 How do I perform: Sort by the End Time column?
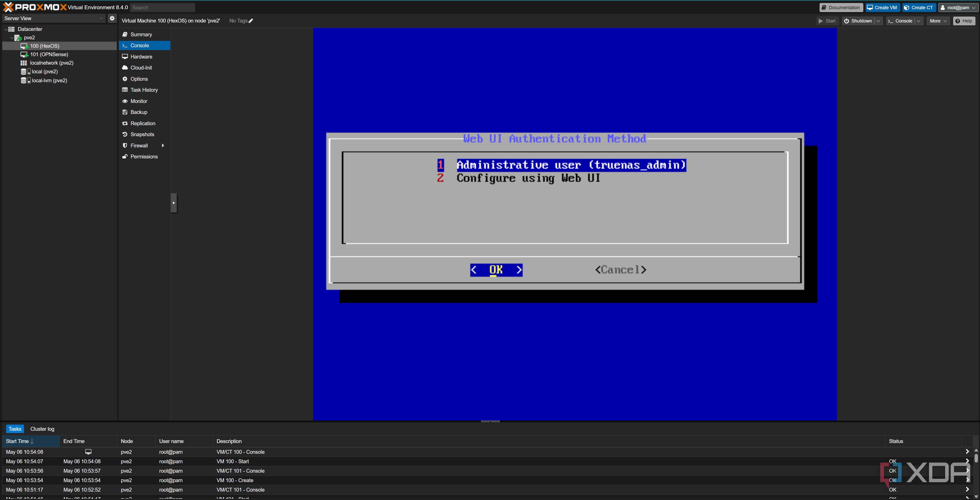88,441
